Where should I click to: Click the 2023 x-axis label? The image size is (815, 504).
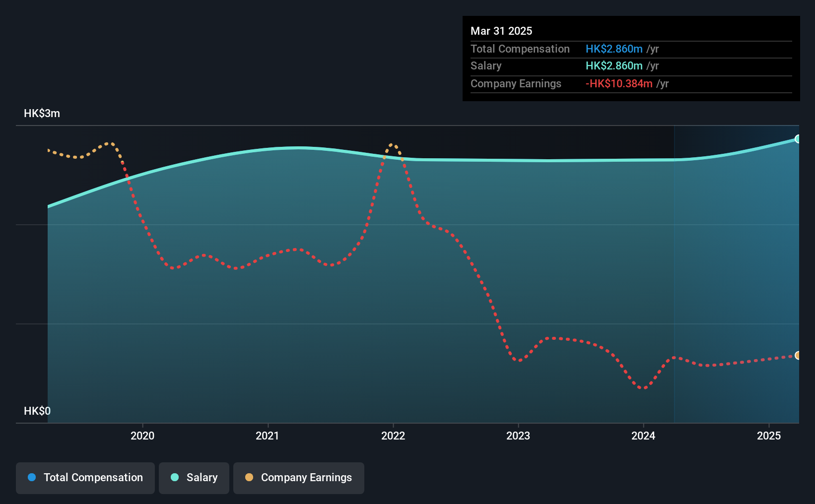click(x=518, y=436)
